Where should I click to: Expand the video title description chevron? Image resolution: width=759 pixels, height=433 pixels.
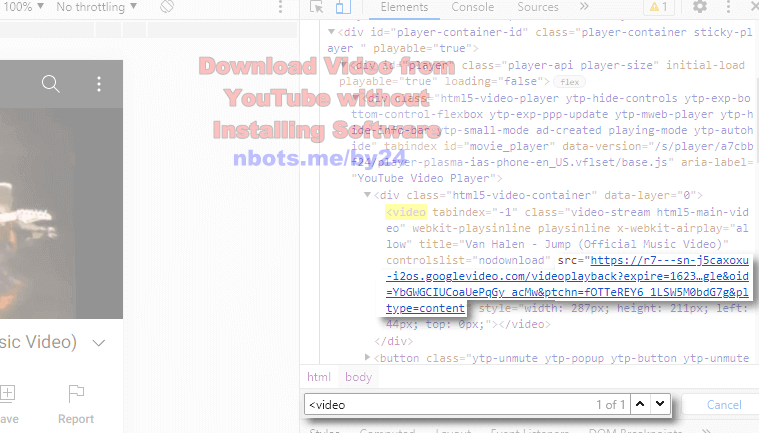coord(99,343)
